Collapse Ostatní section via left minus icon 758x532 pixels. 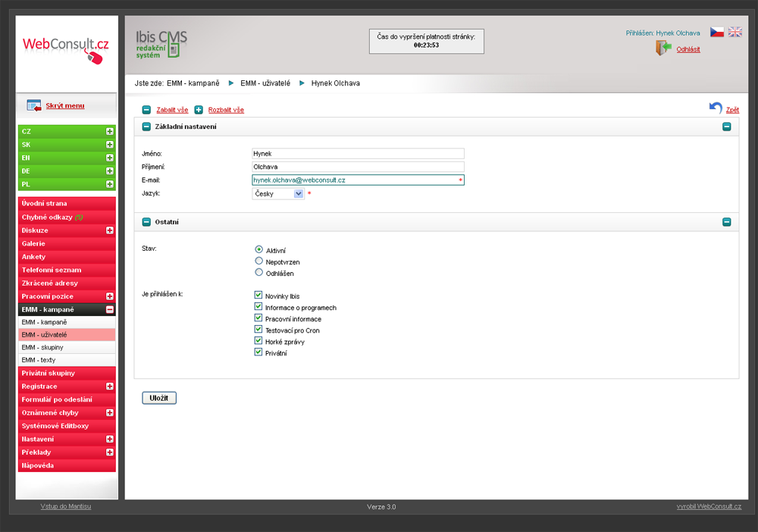(x=146, y=222)
